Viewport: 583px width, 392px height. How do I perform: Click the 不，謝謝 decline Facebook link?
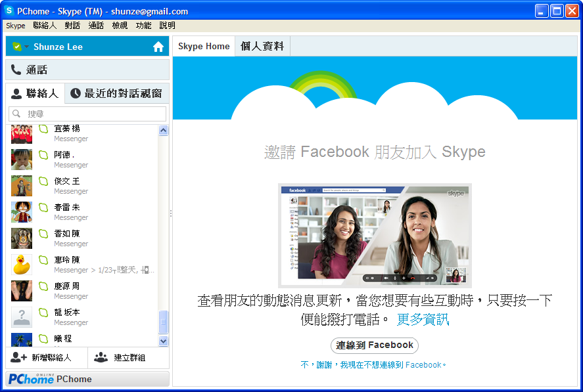tap(373, 365)
